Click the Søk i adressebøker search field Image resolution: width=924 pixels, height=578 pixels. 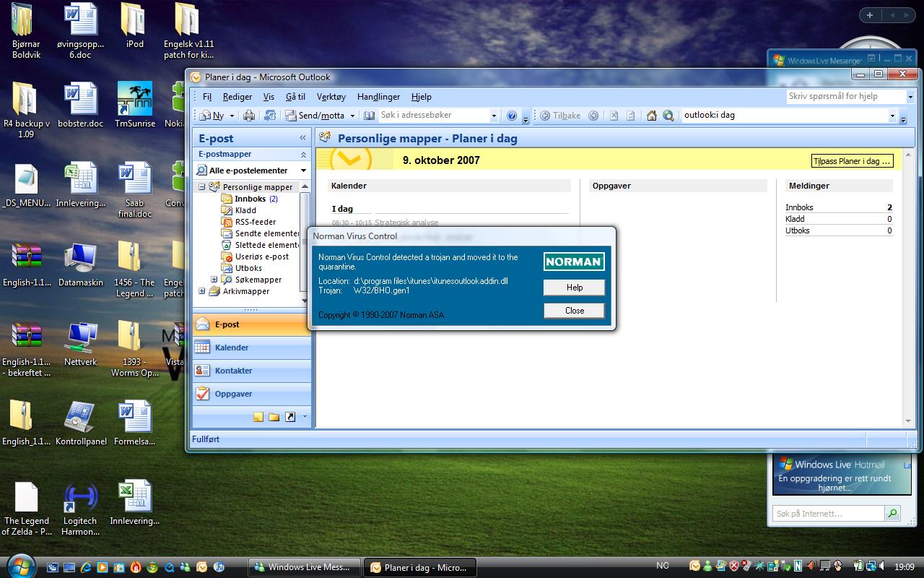434,116
